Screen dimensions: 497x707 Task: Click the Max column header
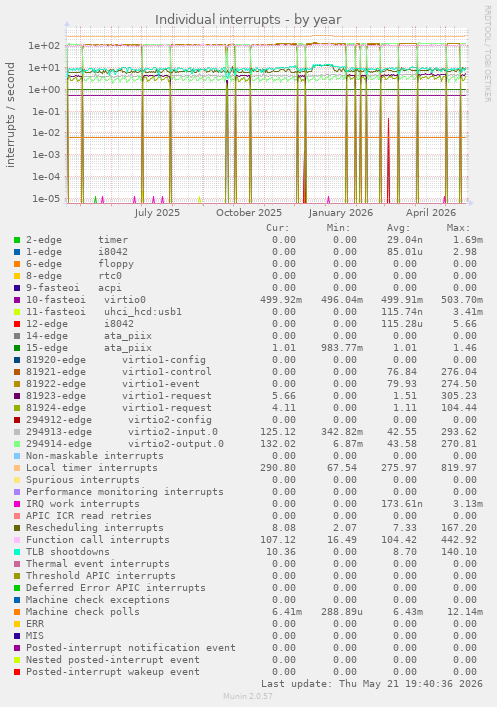(x=458, y=228)
